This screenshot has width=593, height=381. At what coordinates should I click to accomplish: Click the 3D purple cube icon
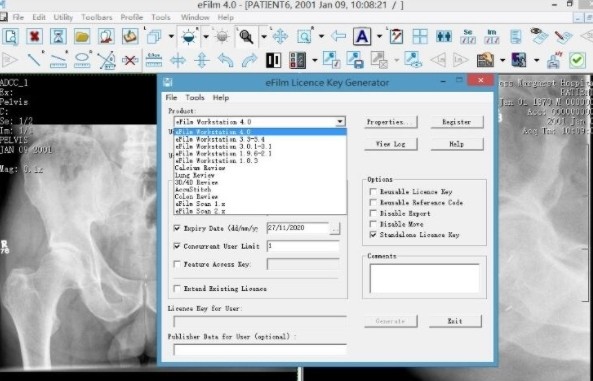[519, 60]
